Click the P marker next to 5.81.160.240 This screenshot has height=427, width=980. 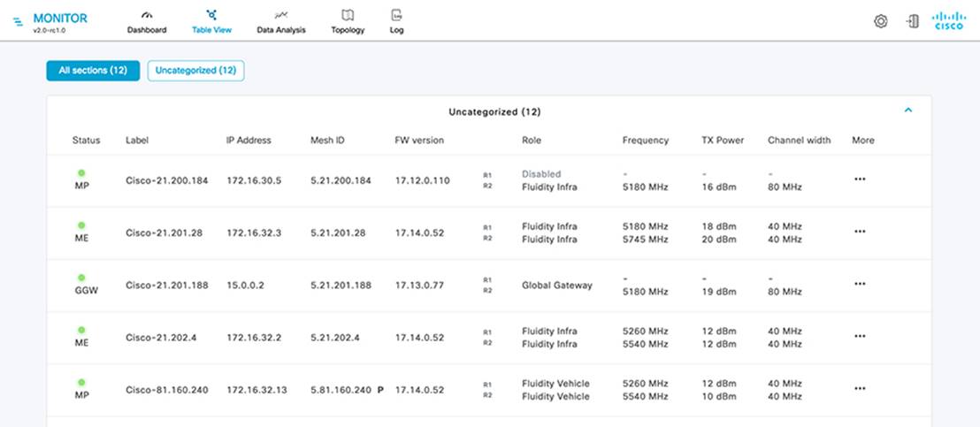pos(380,390)
